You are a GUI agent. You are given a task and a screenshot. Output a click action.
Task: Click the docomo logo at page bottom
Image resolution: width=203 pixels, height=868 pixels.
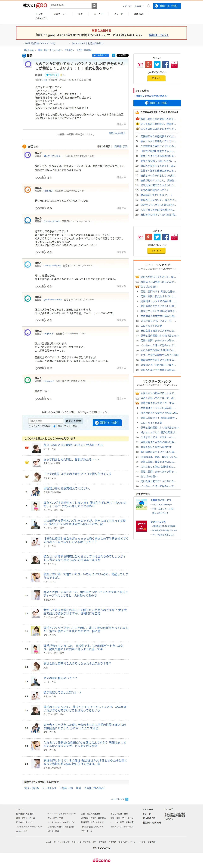pos(101,860)
